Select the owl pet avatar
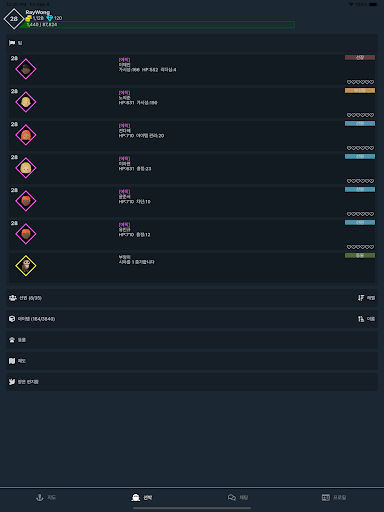 (x=26, y=266)
